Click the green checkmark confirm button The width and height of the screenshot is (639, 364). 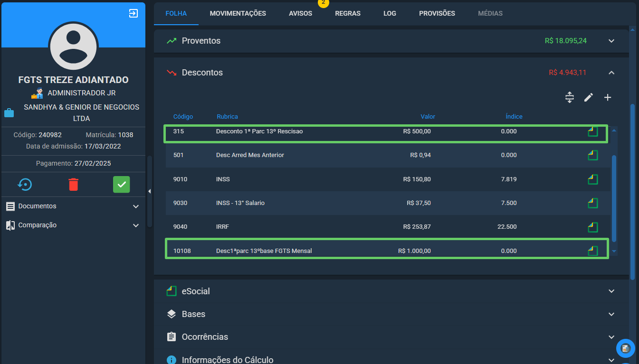pos(121,184)
